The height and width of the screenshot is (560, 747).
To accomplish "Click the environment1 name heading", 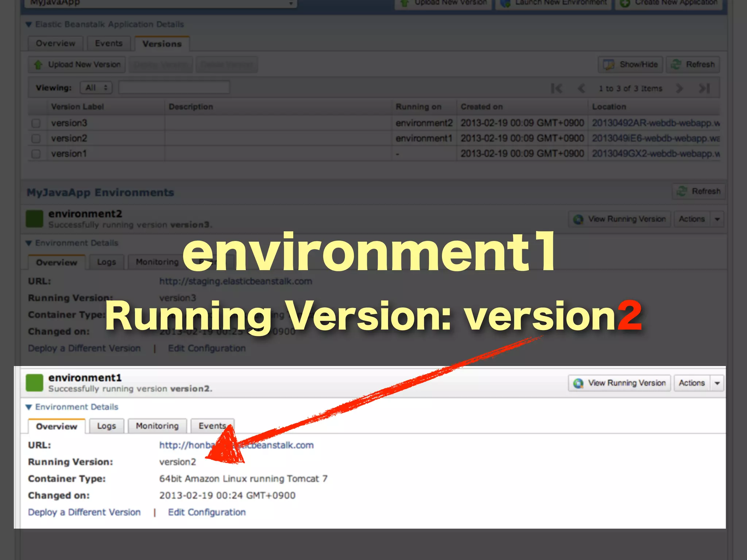I will click(85, 378).
